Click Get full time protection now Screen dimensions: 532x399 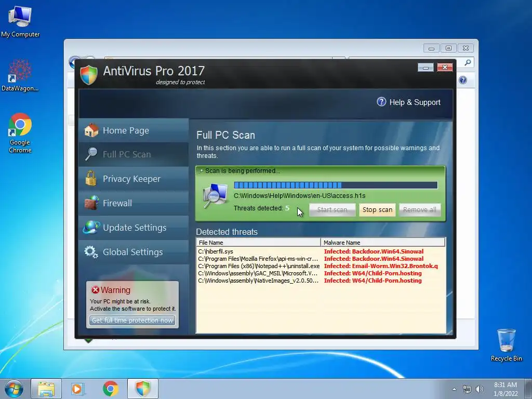tap(132, 320)
